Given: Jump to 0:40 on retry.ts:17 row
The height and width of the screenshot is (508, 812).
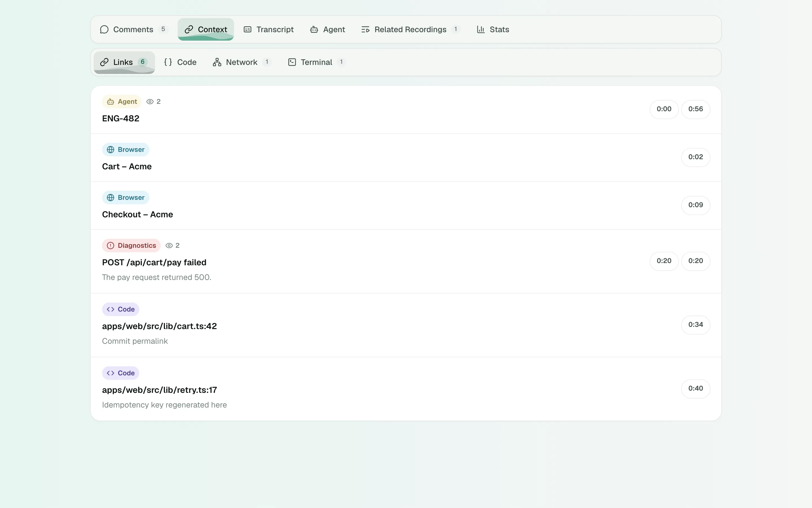Looking at the screenshot, I should [696, 389].
